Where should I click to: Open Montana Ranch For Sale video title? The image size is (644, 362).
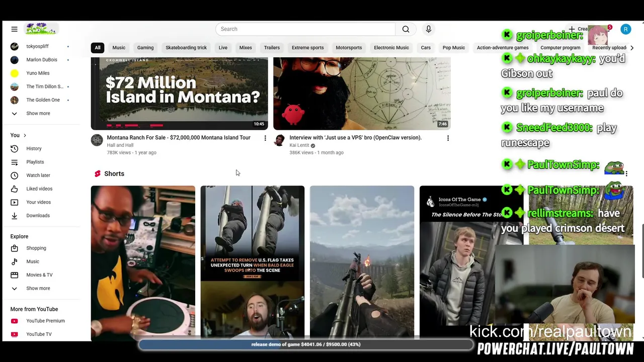click(179, 138)
